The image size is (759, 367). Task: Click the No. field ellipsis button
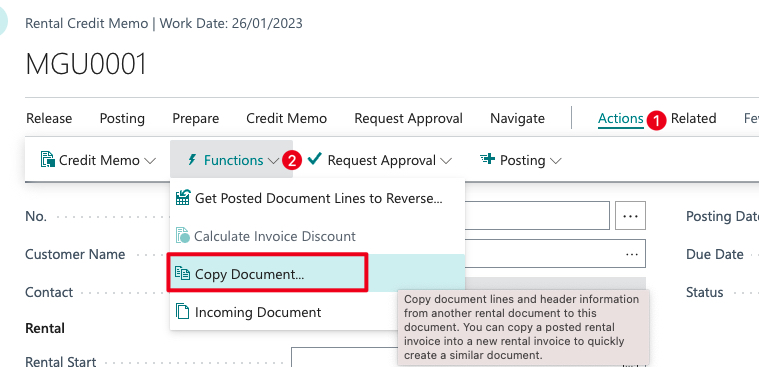pos(630,215)
